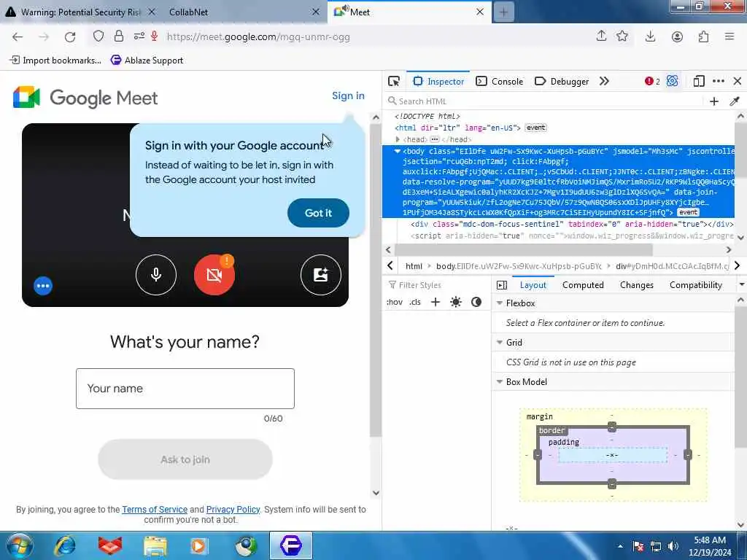Screen dimensions: 747x560
Task: Open the Computed tab
Action: pos(583,285)
